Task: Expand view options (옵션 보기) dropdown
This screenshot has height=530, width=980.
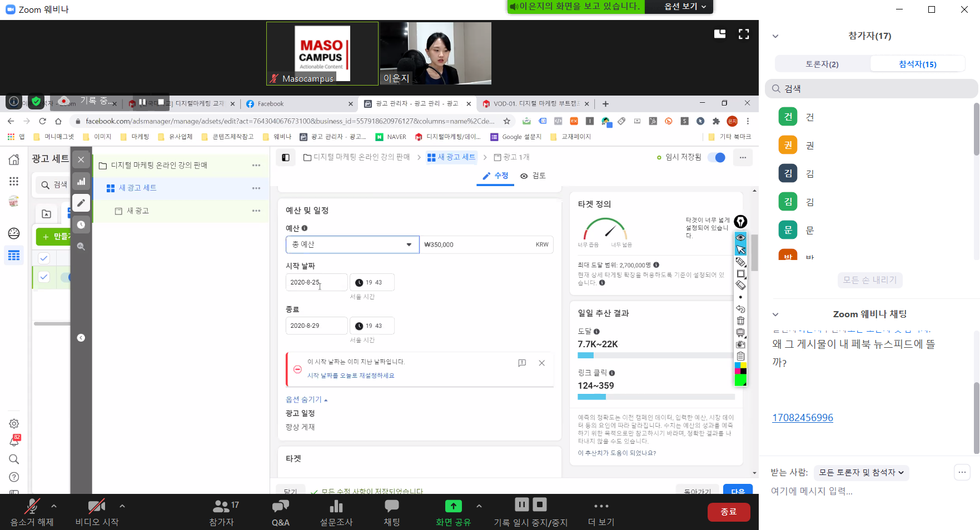Action: coord(685,7)
